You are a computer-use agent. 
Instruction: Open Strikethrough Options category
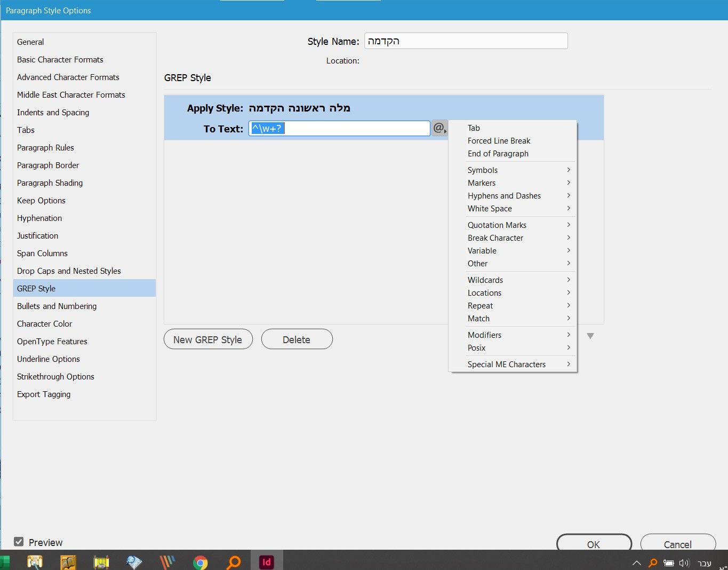[84, 377]
